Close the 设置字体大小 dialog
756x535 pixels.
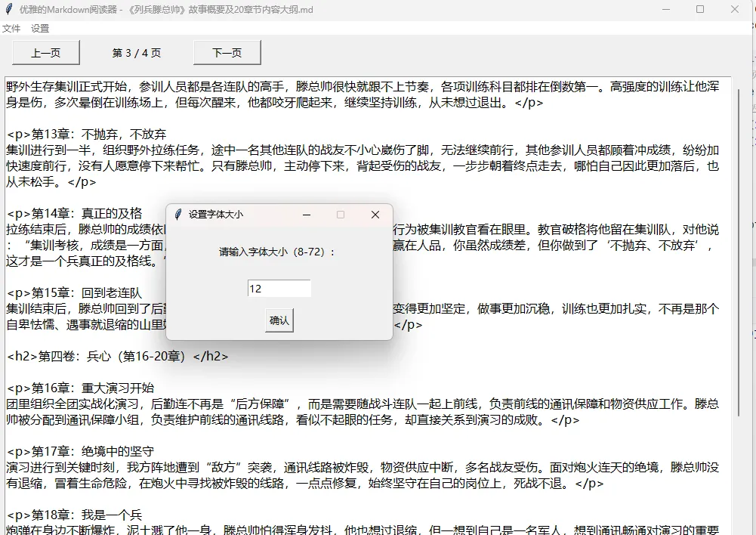coord(375,215)
